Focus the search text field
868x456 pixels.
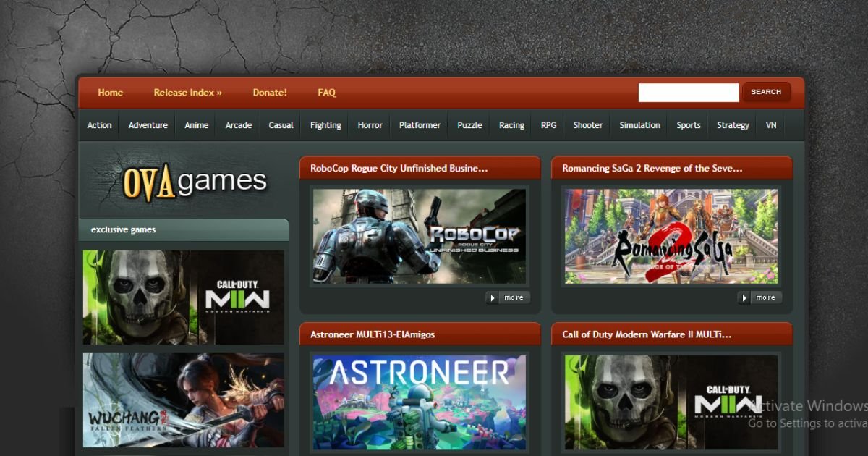[x=689, y=93]
